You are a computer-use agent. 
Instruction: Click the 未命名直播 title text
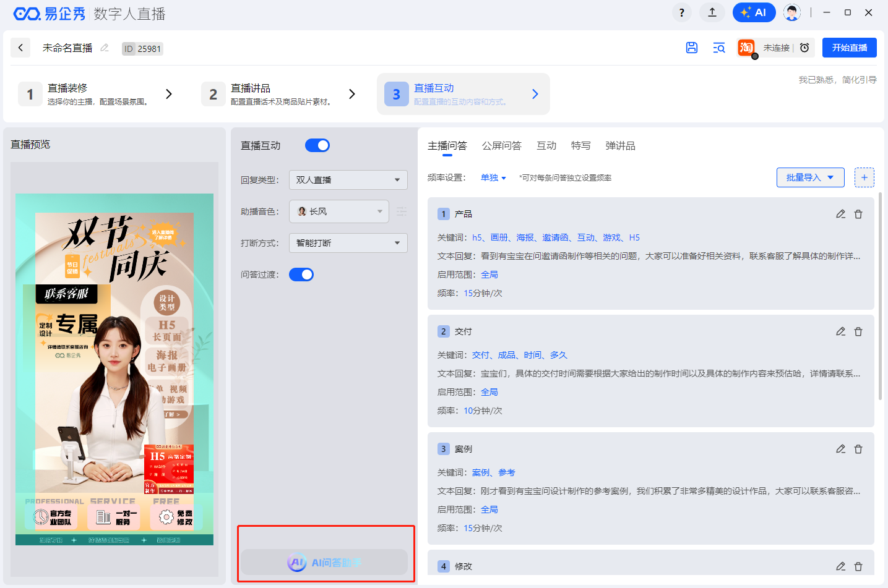[67, 48]
